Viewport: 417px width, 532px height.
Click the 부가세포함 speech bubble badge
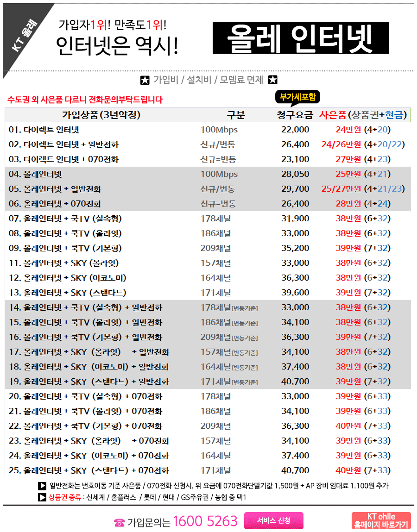(298, 97)
